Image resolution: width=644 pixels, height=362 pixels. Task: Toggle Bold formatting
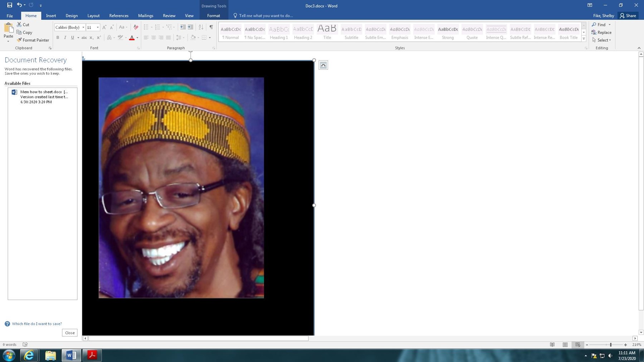coord(58,38)
